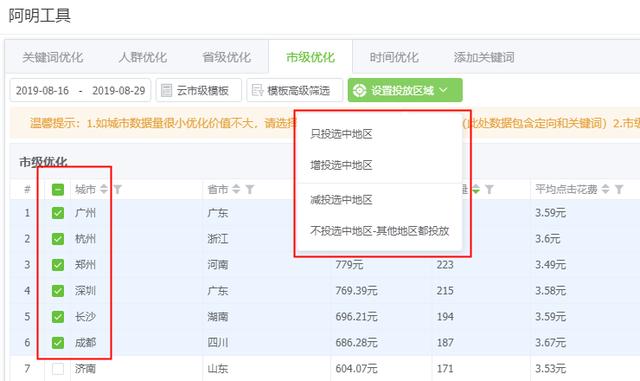Click the 长沙 city cell
This screenshot has height=381, width=640.
point(85,317)
